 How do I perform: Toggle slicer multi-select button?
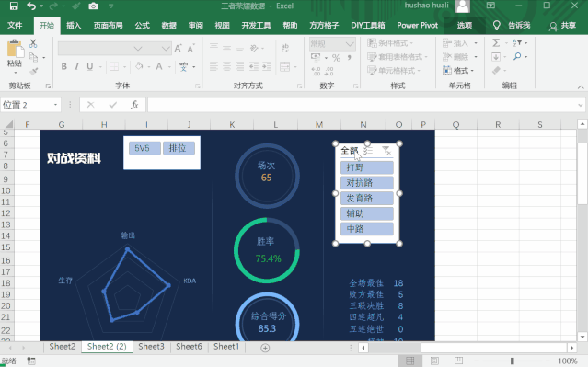point(368,151)
